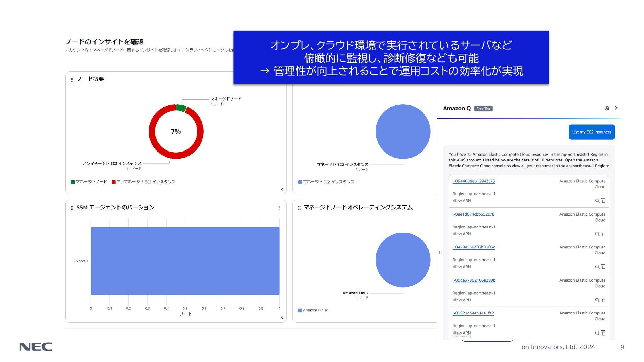Click the マネージドノード donut callout label
Viewport: 644px width, 362px height.
[226, 99]
